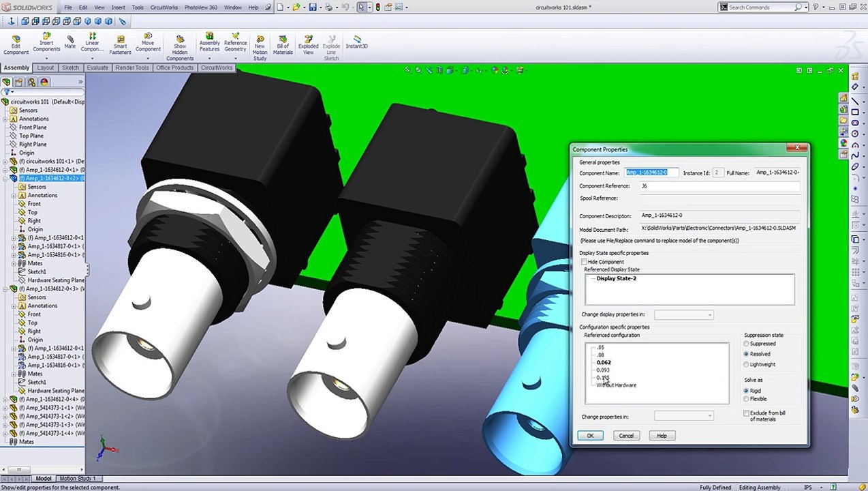
Task: Click the Search Commands box
Action: pos(760,7)
